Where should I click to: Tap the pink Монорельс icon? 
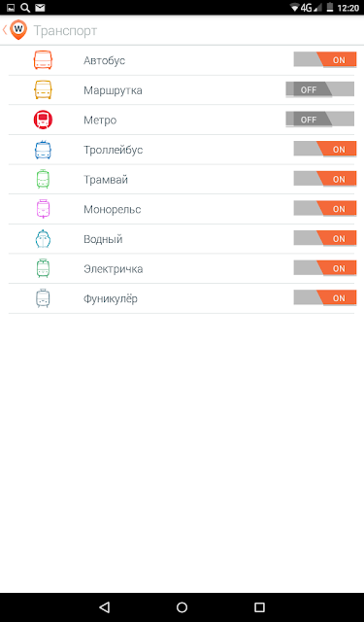[x=43, y=209]
